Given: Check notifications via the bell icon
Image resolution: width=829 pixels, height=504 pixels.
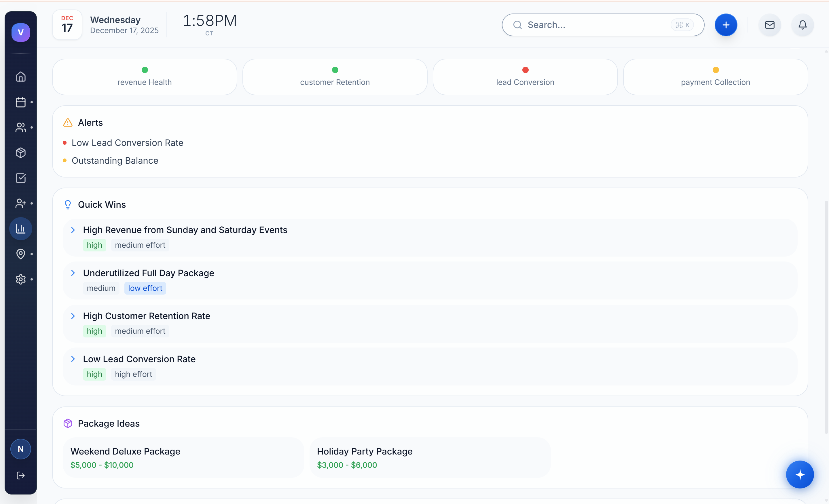Looking at the screenshot, I should click(x=803, y=24).
